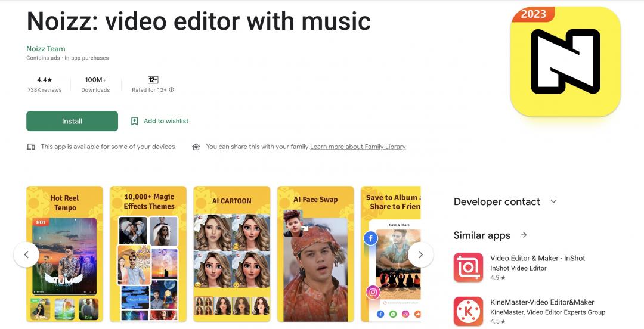Screen dimensions: 644x329
Task: View the AI Face Swap screenshot
Action: (315, 254)
